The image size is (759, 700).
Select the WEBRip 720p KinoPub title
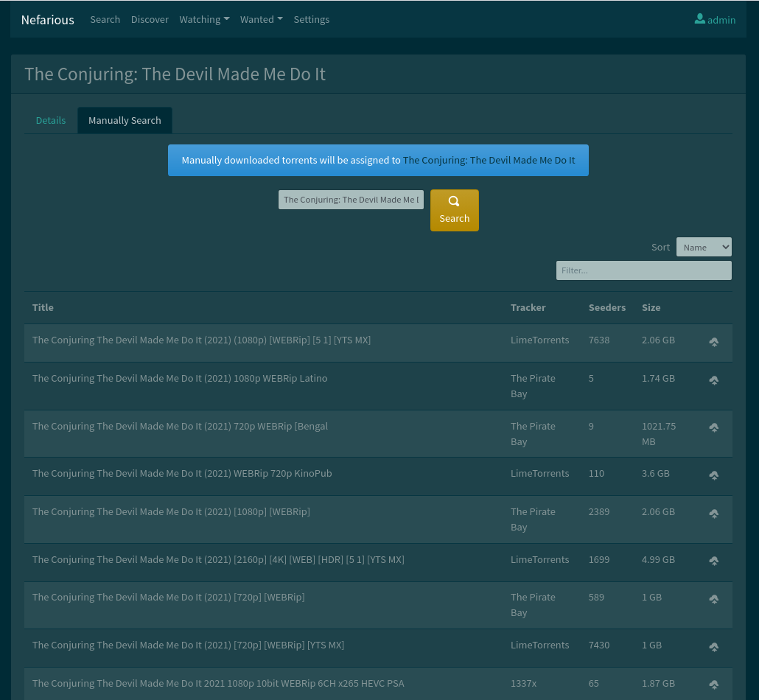point(182,473)
